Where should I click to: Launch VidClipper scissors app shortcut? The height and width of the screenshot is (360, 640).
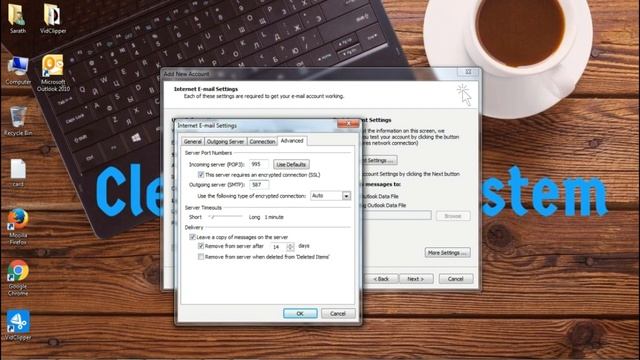(18, 325)
